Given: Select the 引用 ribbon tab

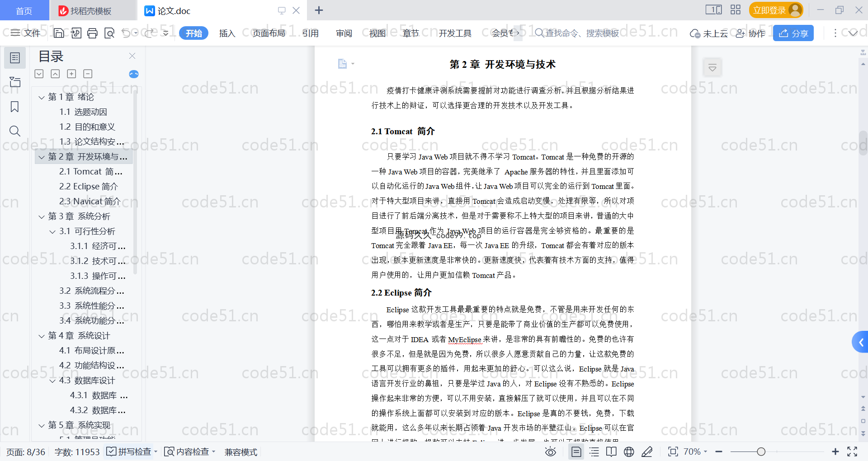Looking at the screenshot, I should point(311,33).
